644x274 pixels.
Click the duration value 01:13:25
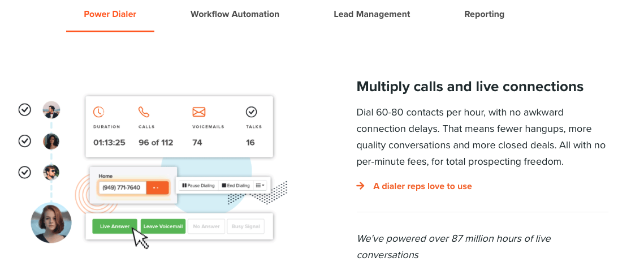(109, 143)
